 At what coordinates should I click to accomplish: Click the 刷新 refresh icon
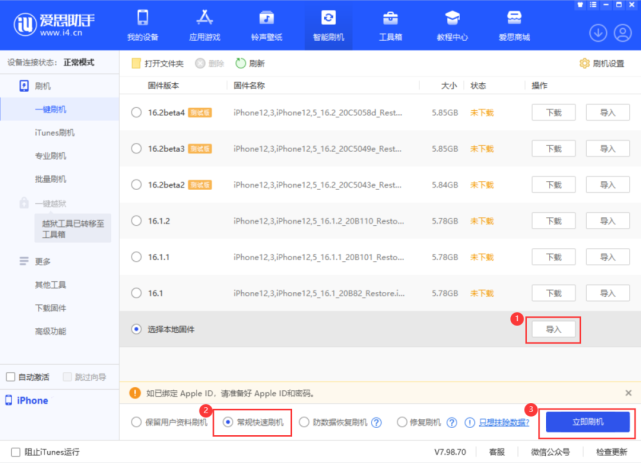[240, 63]
